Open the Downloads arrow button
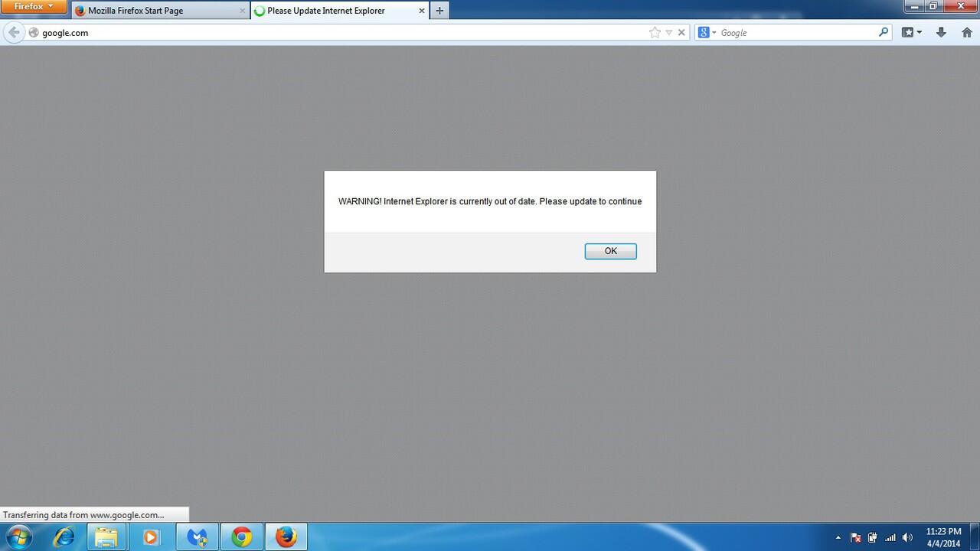Image resolution: width=980 pixels, height=551 pixels. point(941,32)
